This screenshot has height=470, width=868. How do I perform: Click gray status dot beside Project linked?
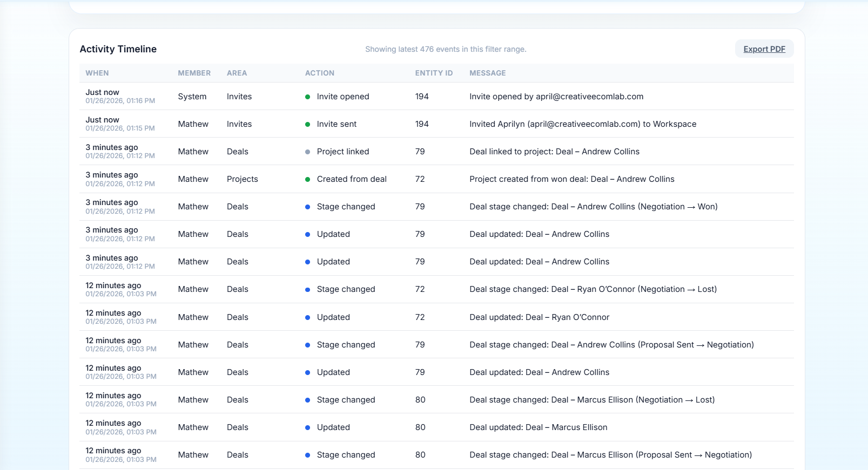point(307,152)
